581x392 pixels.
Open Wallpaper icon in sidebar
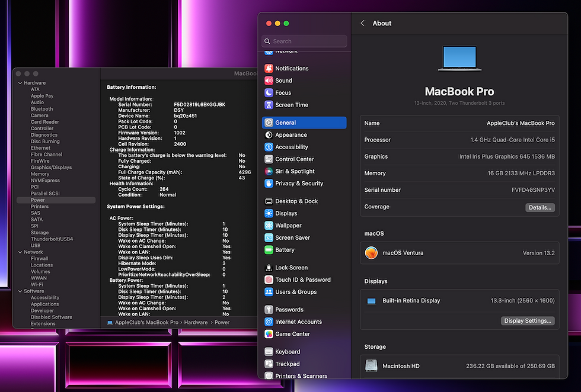pyautogui.click(x=269, y=226)
